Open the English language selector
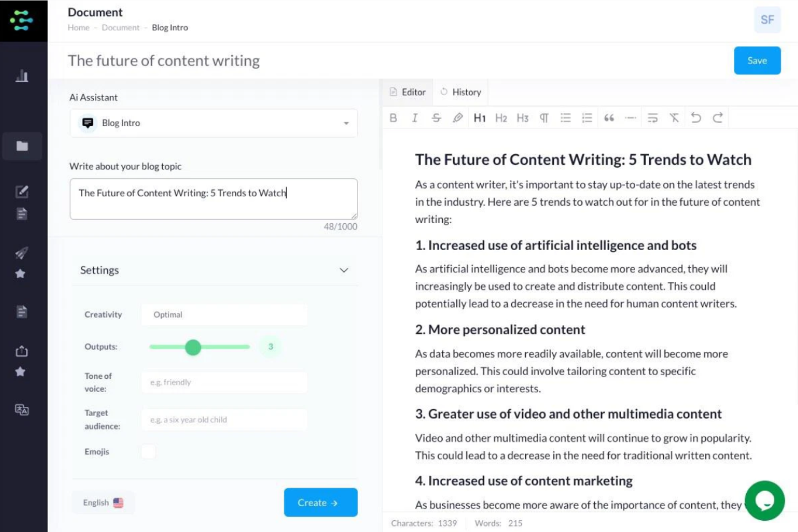798x532 pixels. point(103,502)
